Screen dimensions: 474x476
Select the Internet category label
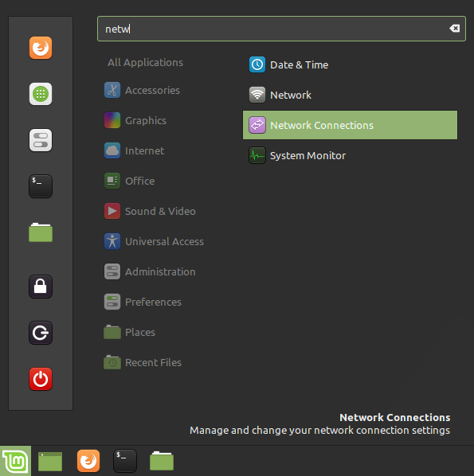click(x=145, y=151)
